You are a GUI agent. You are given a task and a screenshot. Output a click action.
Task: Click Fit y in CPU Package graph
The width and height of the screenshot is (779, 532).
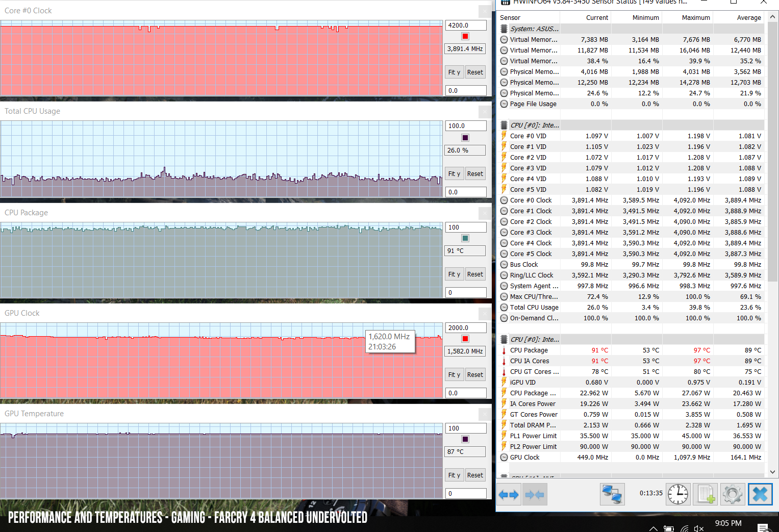(x=454, y=274)
